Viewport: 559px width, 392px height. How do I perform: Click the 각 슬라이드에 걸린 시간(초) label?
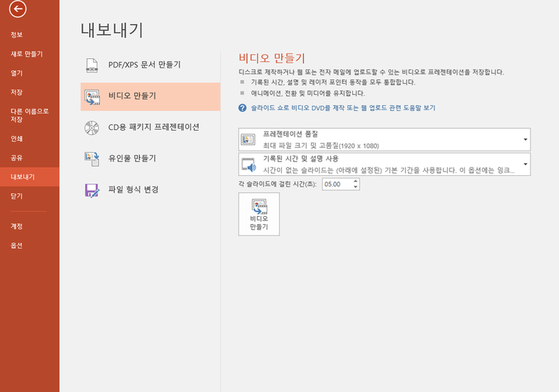(277, 184)
